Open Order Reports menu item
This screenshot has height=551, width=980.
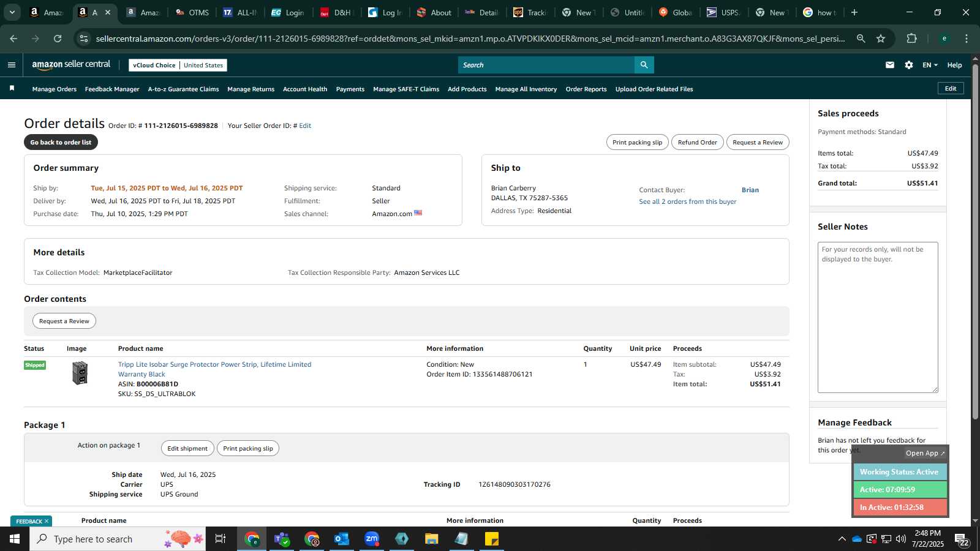pos(586,89)
